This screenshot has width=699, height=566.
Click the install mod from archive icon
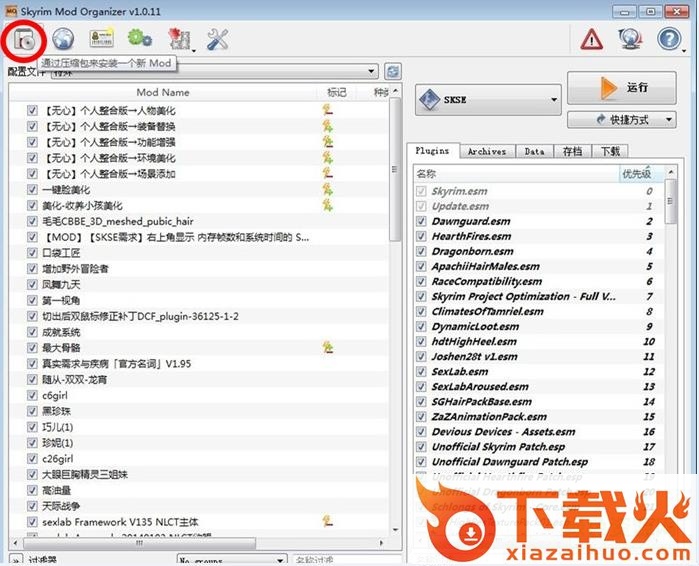tap(24, 40)
